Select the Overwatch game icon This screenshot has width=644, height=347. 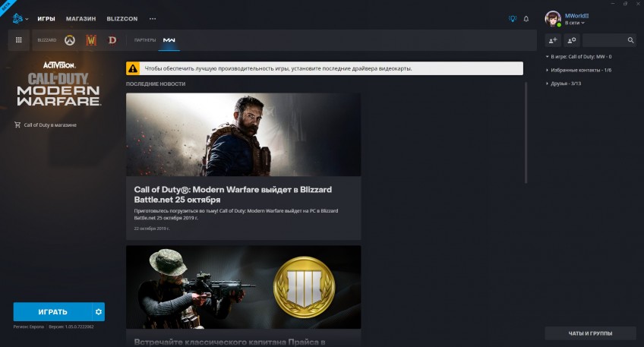click(x=70, y=40)
